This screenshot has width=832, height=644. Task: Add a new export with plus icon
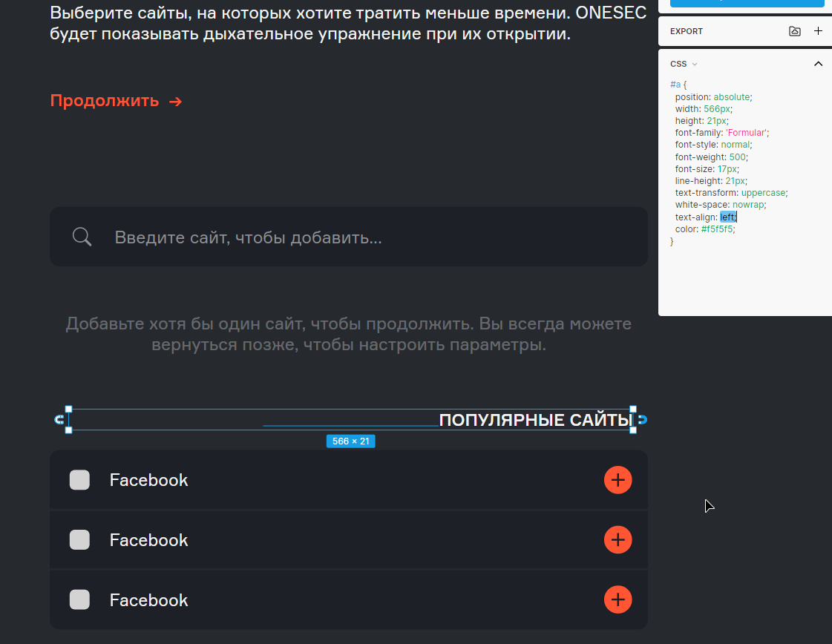click(x=818, y=31)
